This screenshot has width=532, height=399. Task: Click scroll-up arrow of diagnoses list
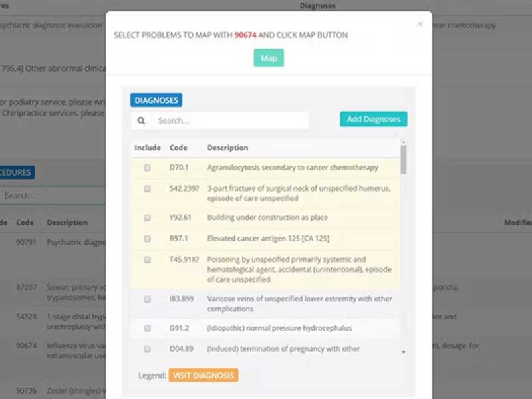point(404,142)
